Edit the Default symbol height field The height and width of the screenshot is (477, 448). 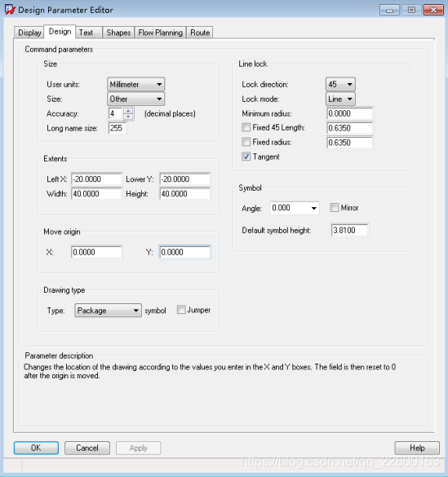pos(350,230)
